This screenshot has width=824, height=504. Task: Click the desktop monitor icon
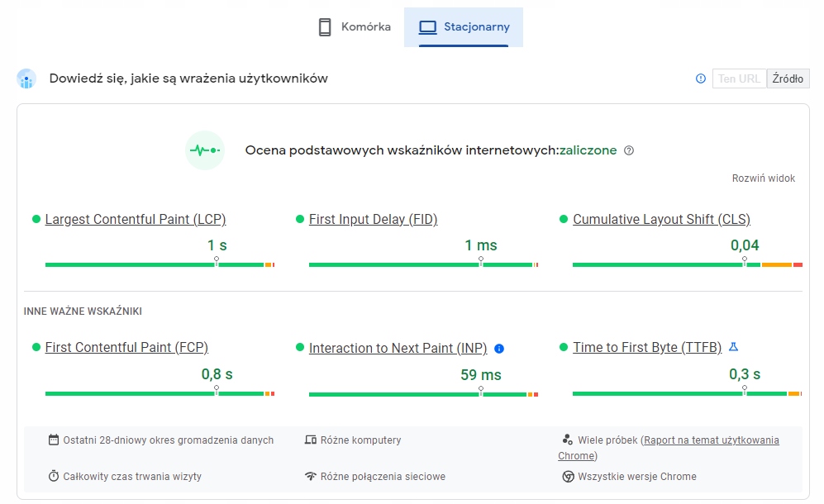point(427,27)
